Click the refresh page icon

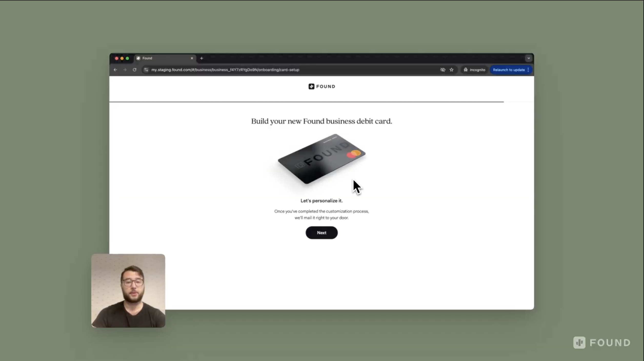pos(135,70)
